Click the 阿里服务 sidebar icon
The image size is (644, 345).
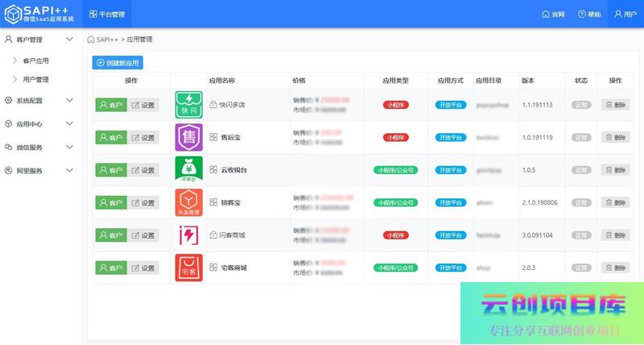(8, 171)
